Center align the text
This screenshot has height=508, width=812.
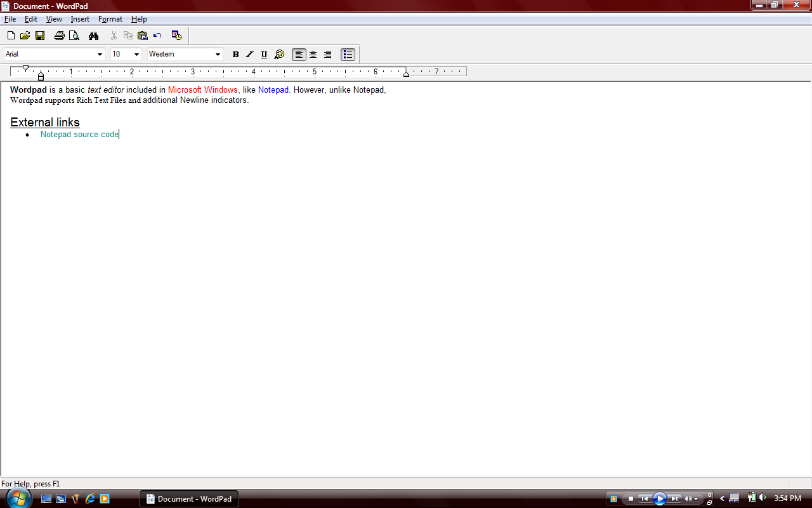pyautogui.click(x=313, y=55)
